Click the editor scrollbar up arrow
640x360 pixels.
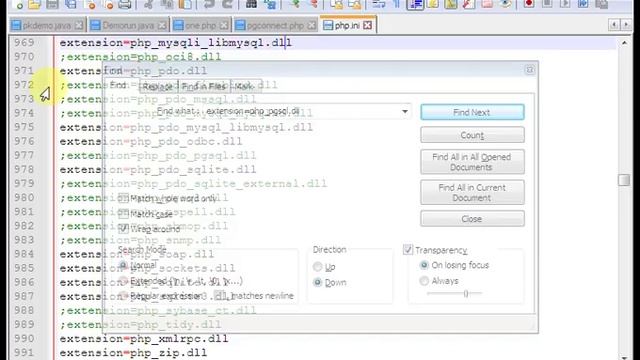[624, 42]
